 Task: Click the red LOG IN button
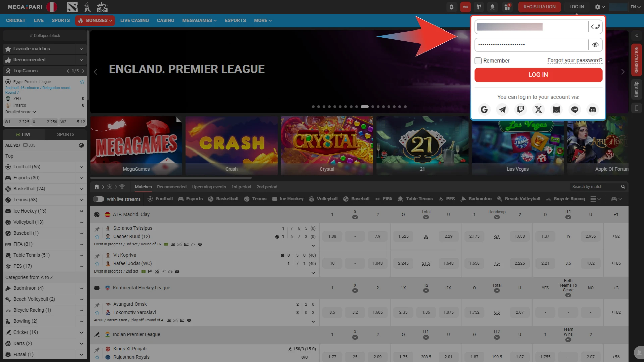538,75
